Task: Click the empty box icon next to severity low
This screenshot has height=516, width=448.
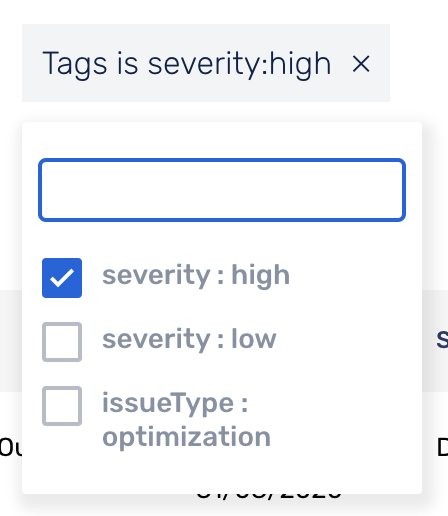Action: click(x=62, y=342)
